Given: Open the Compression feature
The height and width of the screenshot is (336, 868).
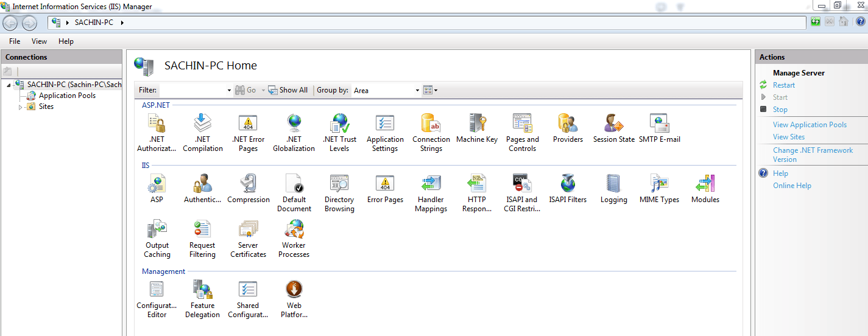Looking at the screenshot, I should coord(249,189).
